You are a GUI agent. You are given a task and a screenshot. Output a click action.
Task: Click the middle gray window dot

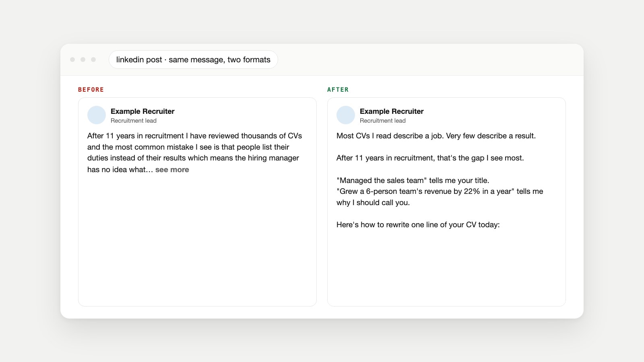tap(83, 60)
